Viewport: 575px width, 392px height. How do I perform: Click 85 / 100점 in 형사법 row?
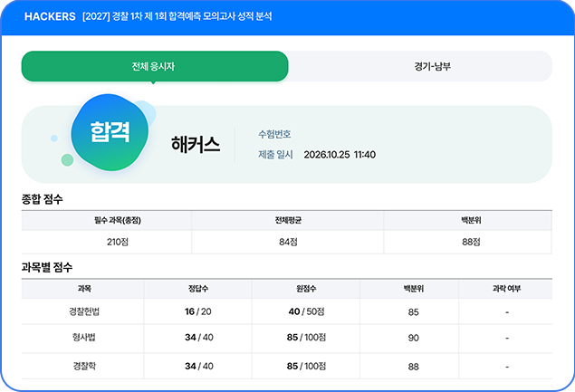click(x=307, y=338)
